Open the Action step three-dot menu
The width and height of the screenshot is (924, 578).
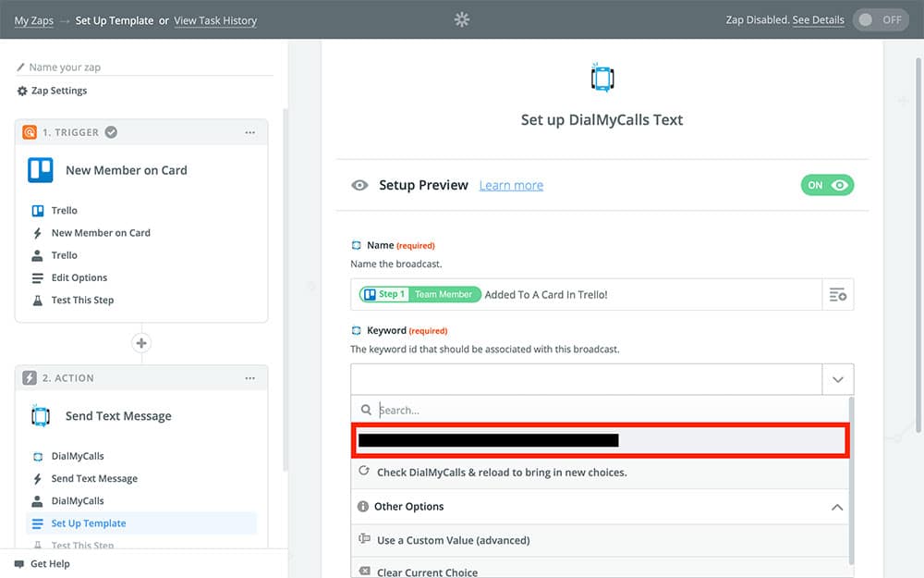(249, 378)
